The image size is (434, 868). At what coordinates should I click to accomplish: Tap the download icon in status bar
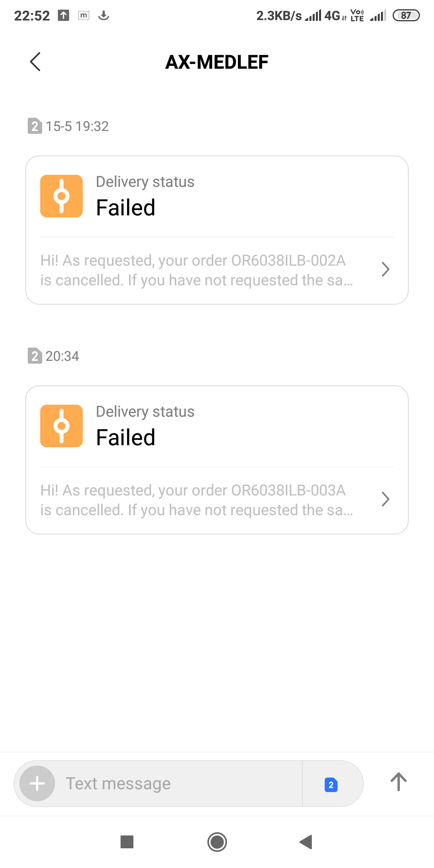click(104, 16)
